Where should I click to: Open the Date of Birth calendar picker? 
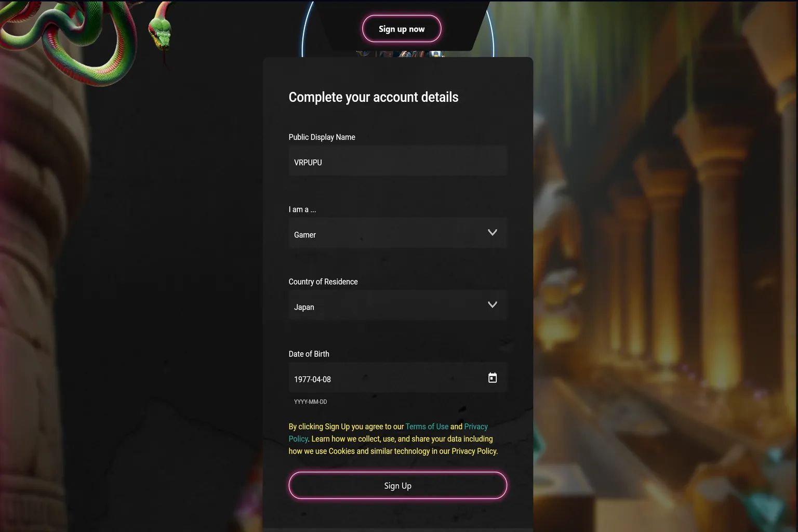493,378
